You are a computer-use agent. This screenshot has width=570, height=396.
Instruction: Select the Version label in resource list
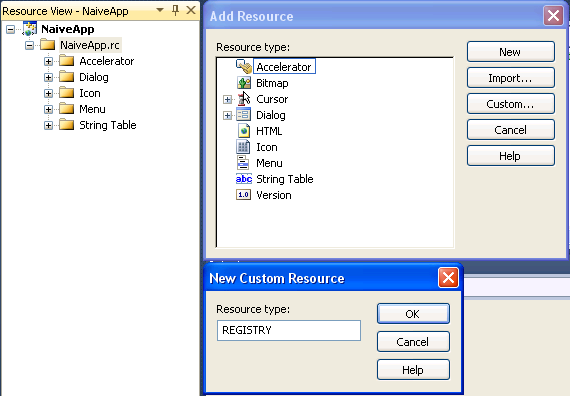point(274,195)
